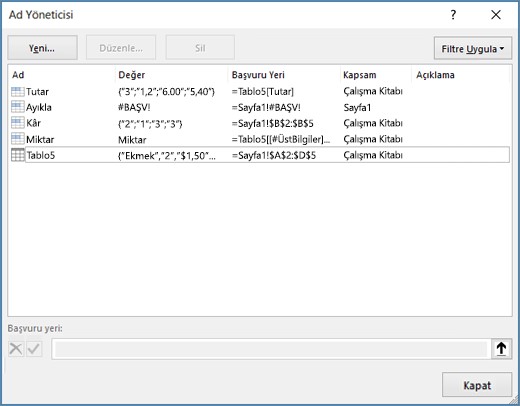
Task: Click the Sayfa1 scope cell
Action: click(x=357, y=107)
